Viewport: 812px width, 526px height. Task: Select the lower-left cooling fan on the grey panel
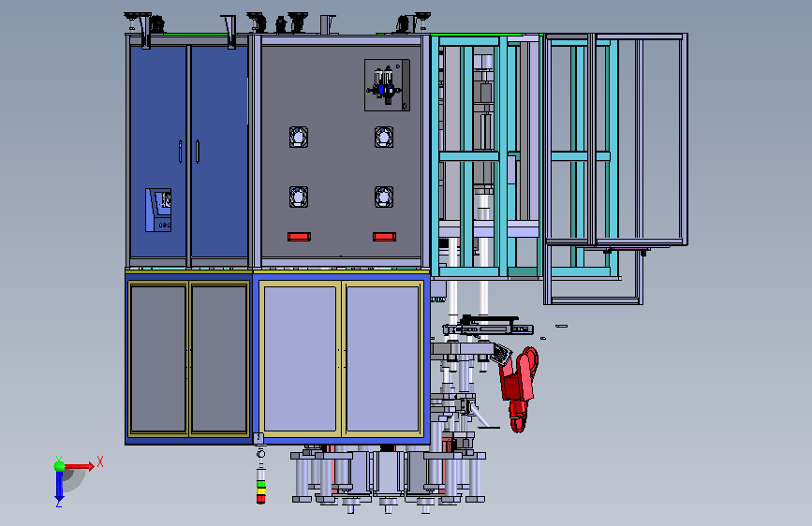coord(299,197)
